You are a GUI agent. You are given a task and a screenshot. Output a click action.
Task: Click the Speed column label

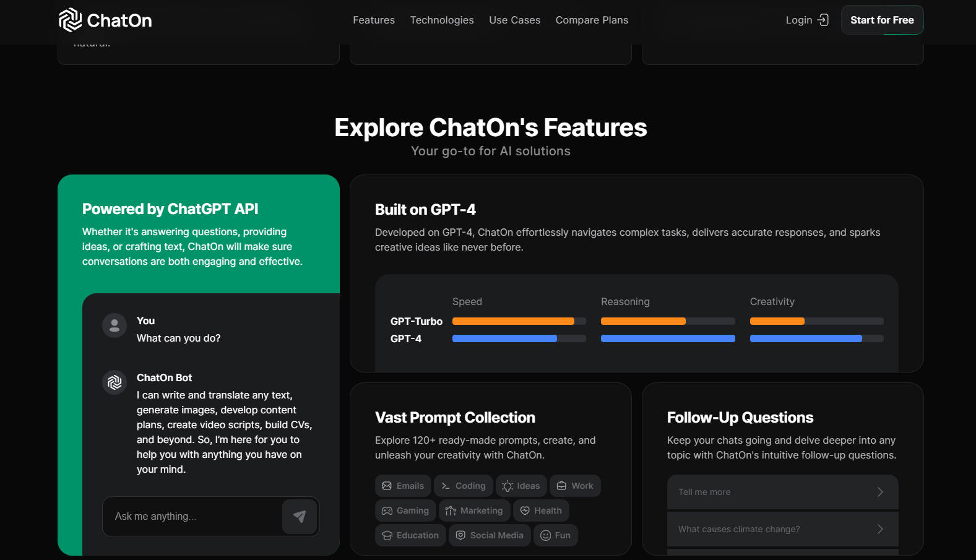pos(467,301)
